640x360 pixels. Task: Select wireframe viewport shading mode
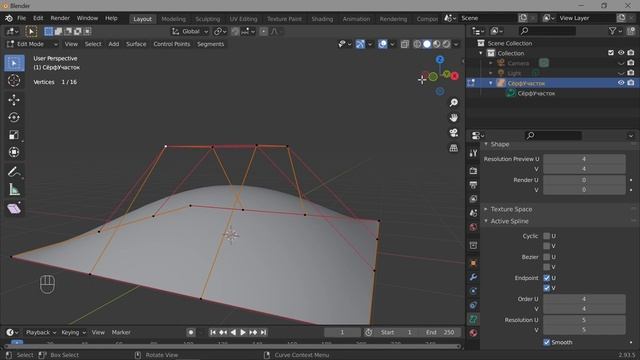coord(417,44)
